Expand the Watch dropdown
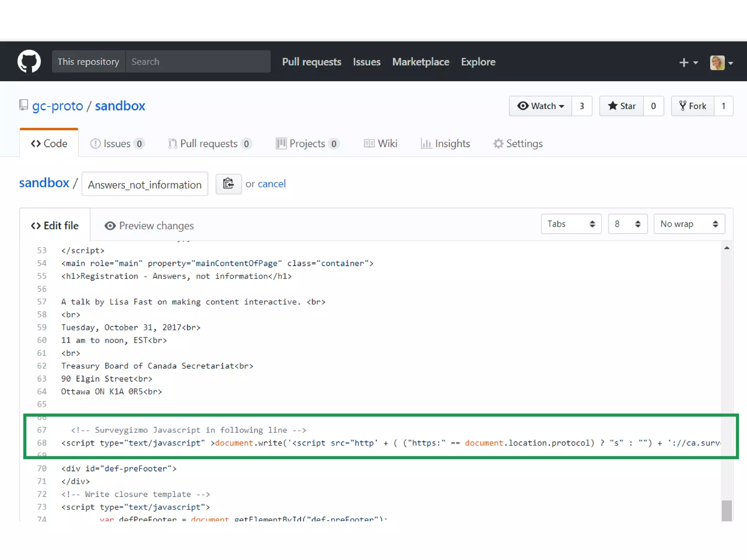Image resolution: width=747 pixels, height=560 pixels. 540,106
